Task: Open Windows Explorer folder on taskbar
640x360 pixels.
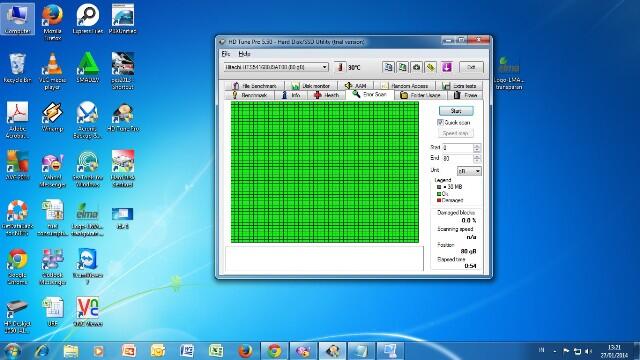Action: tap(71, 351)
